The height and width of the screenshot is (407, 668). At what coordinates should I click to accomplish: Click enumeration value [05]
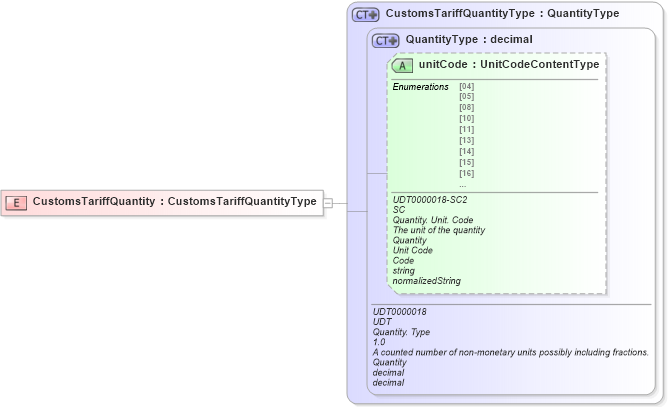(466, 97)
